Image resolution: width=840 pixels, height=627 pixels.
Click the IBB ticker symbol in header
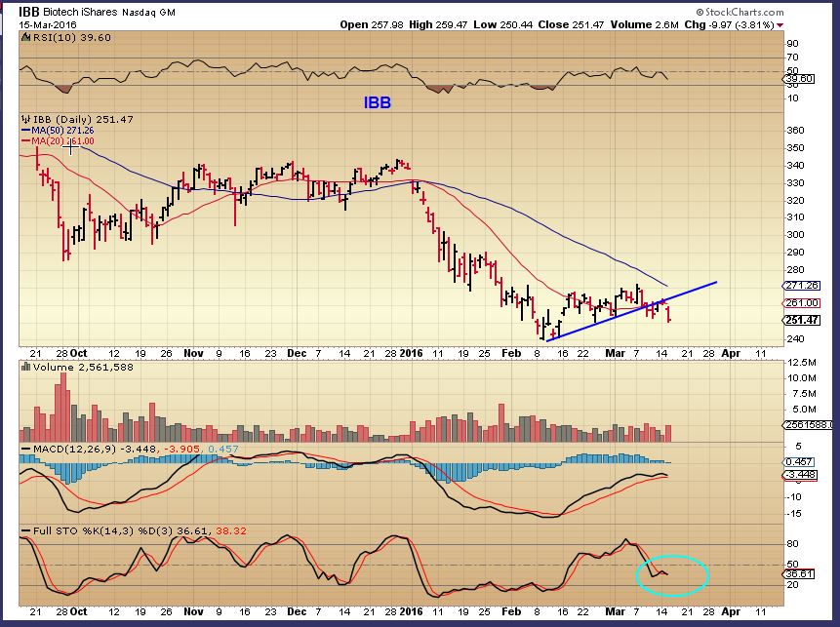tap(29, 12)
